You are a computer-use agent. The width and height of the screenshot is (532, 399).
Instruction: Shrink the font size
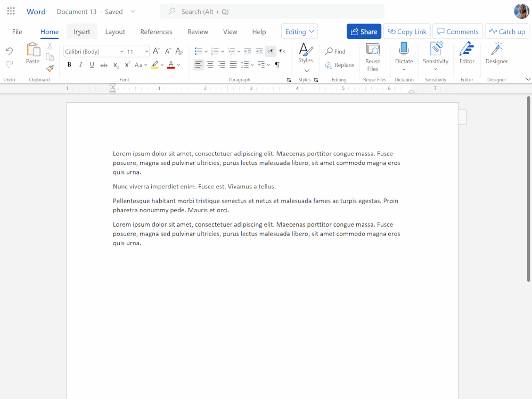[x=168, y=51]
